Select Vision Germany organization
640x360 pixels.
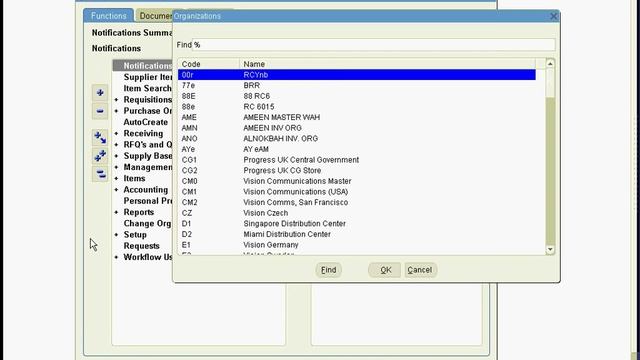coord(357,244)
